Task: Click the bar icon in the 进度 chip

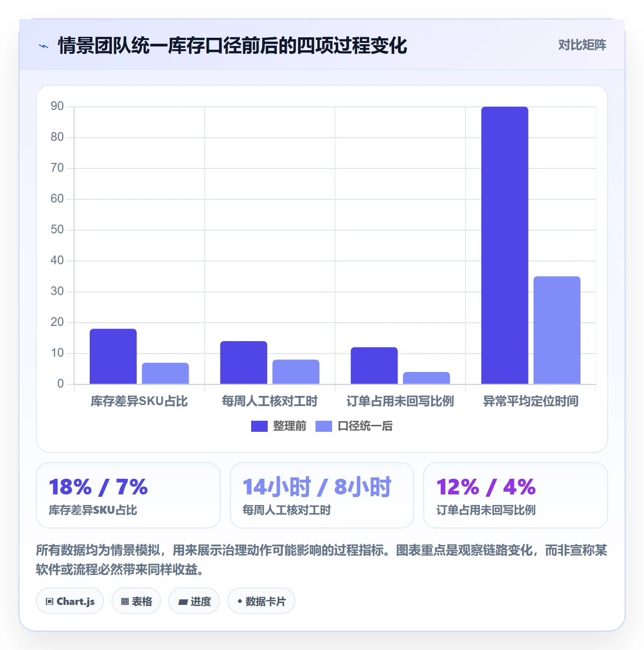Action: coord(183,602)
